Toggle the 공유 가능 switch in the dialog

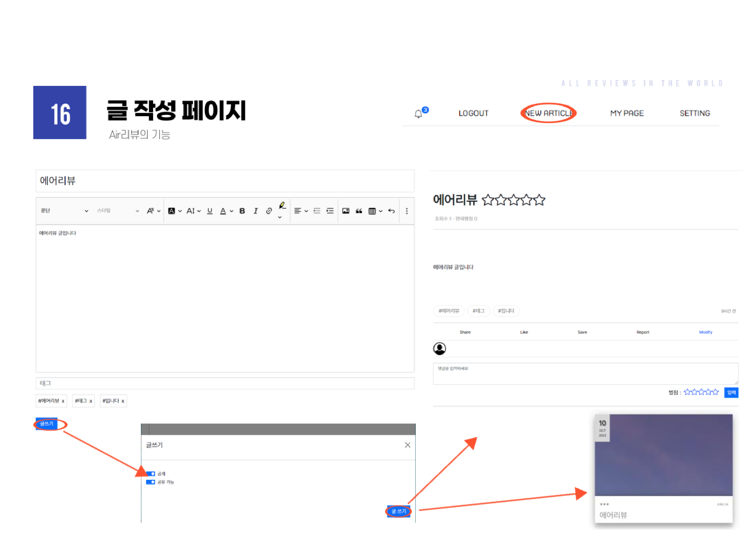151,482
